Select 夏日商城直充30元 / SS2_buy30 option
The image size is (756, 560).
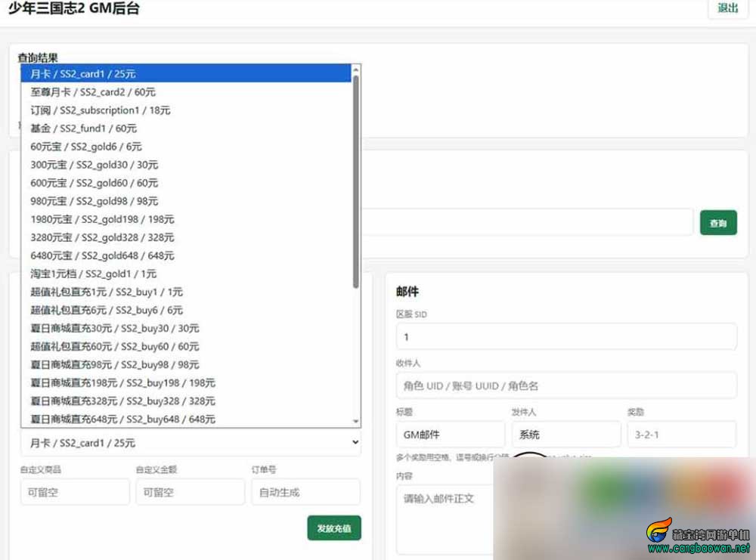click(x=186, y=329)
